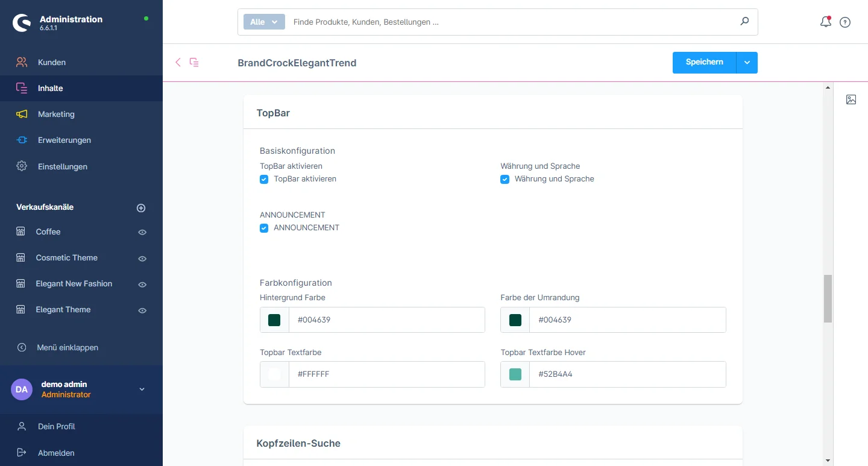868x466 pixels.
Task: Show Coffee sales channel via eye icon
Action: click(142, 232)
